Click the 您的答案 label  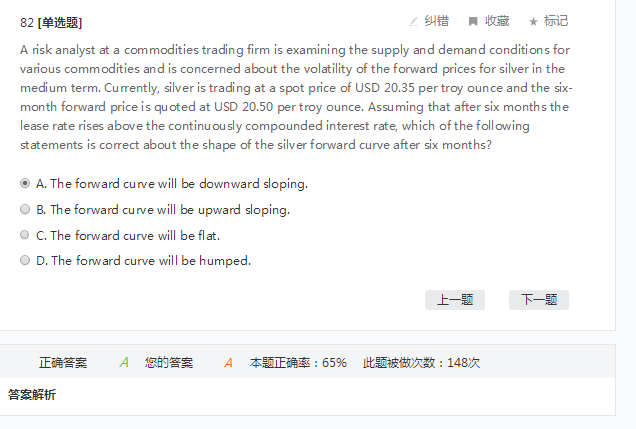169,362
